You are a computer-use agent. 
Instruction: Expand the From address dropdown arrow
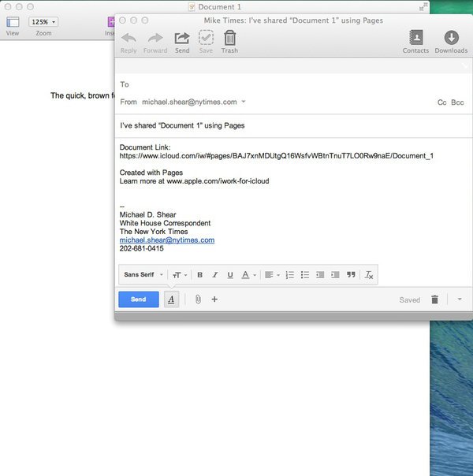coord(244,102)
